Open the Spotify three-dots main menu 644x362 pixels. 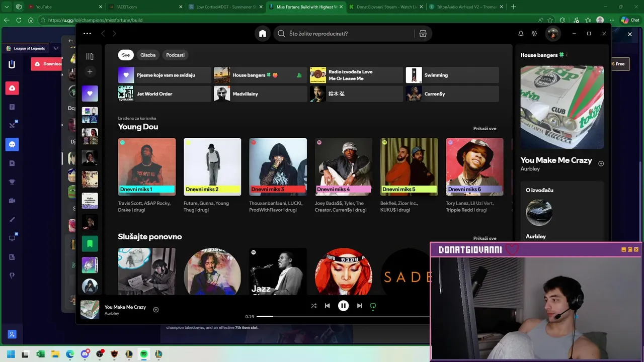pos(87,34)
